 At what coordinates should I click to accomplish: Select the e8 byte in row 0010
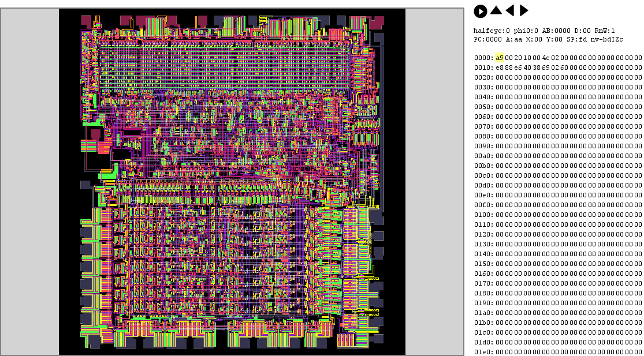point(500,68)
